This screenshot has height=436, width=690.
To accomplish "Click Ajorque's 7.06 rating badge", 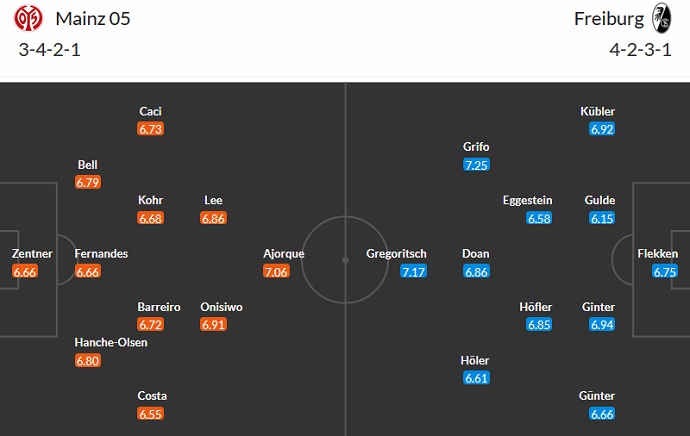I will (276, 271).
